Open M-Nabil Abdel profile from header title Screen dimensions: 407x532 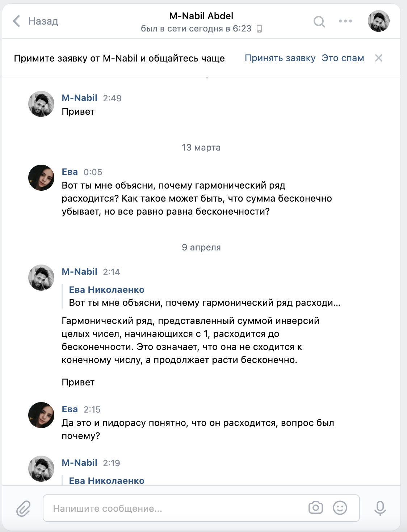pos(201,16)
